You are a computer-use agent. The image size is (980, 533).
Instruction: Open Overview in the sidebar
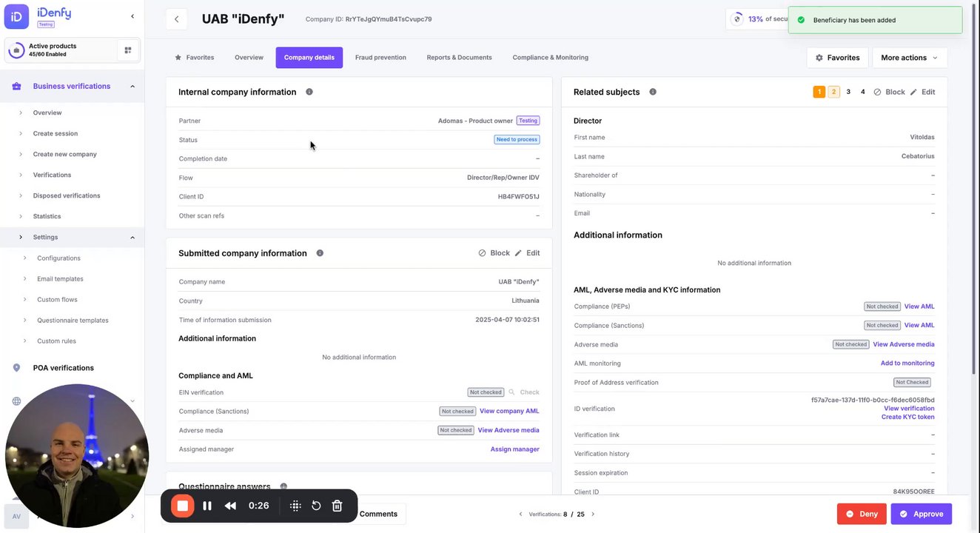[47, 113]
